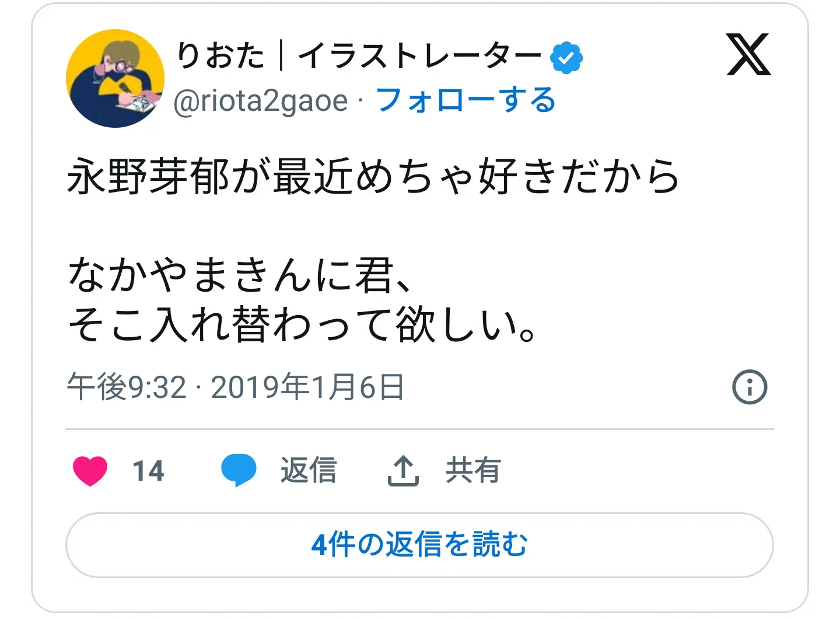Open 4件の返信を読む replies button
The image size is (840, 619).
(419, 545)
